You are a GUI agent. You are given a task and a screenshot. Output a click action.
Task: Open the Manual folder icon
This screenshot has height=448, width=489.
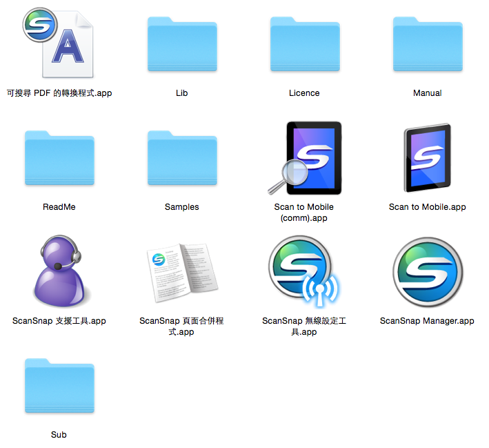pyautogui.click(x=428, y=44)
